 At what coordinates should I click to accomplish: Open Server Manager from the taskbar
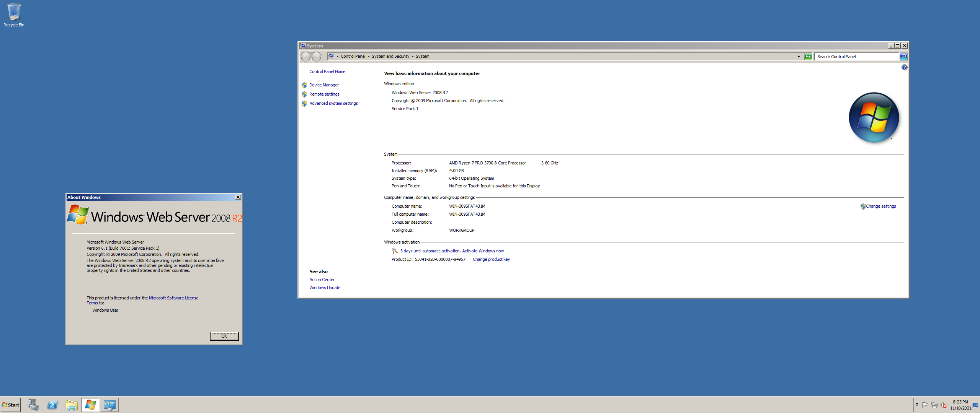[x=33, y=405]
